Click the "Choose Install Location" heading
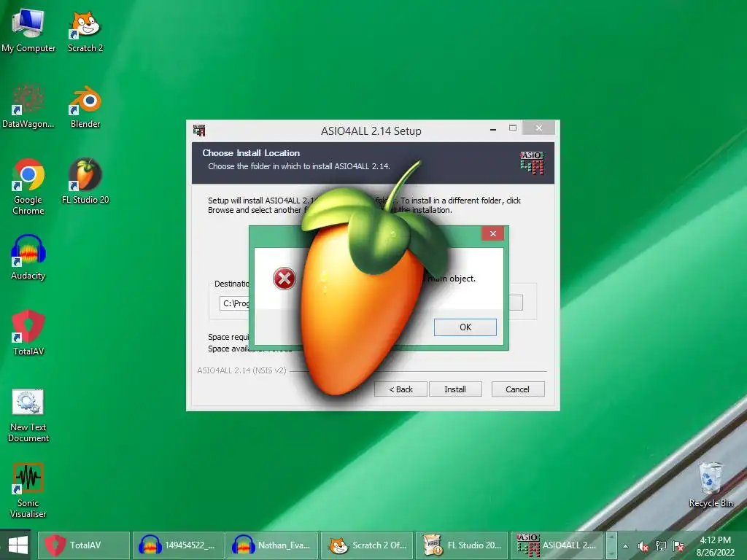 pos(251,153)
